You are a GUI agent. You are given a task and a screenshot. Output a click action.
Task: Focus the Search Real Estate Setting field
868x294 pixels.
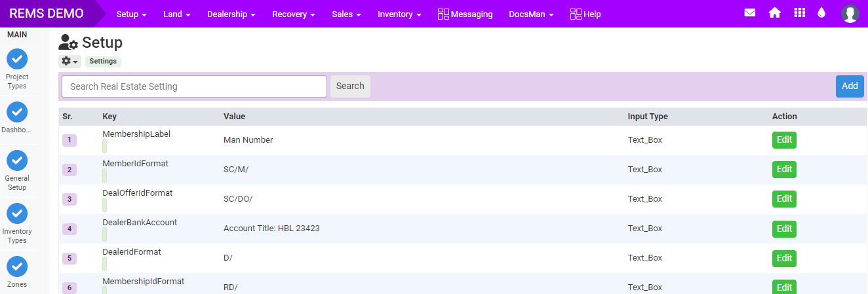pos(194,86)
